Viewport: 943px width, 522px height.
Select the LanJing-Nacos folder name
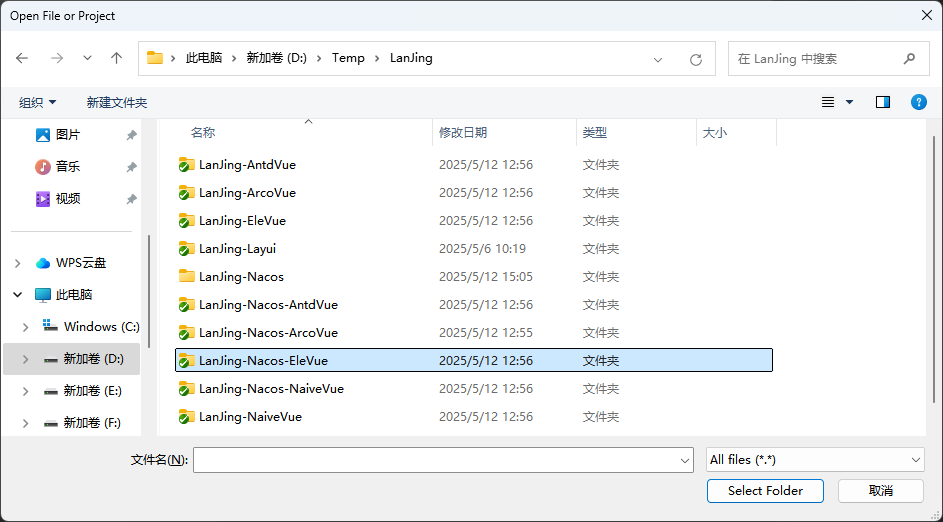pos(241,277)
